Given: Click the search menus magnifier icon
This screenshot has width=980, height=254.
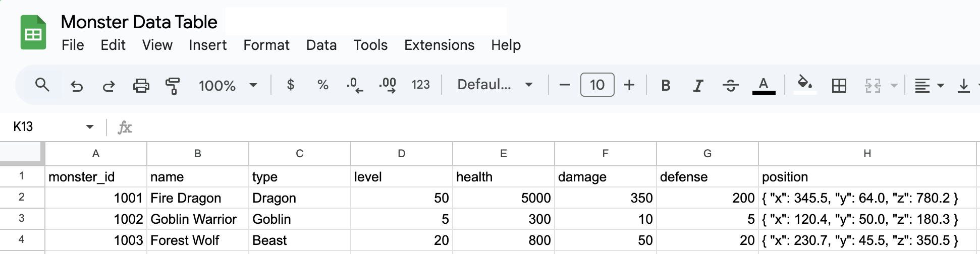Looking at the screenshot, I should [x=42, y=85].
